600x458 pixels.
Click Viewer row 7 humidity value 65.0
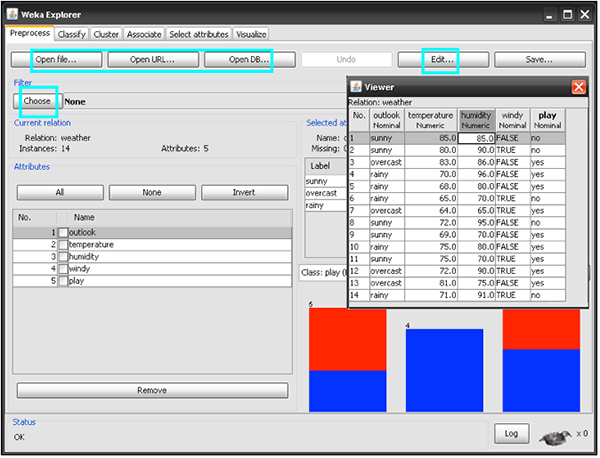pos(476,211)
